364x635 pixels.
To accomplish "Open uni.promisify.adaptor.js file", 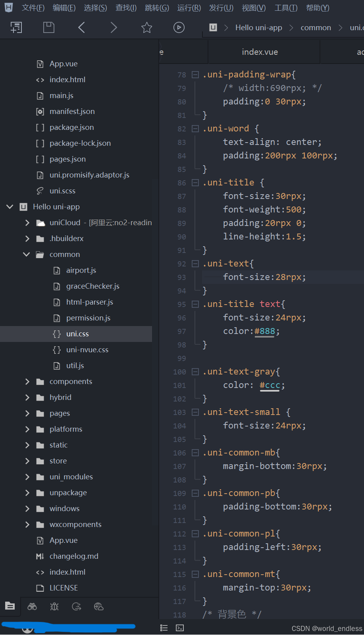I will pos(89,175).
